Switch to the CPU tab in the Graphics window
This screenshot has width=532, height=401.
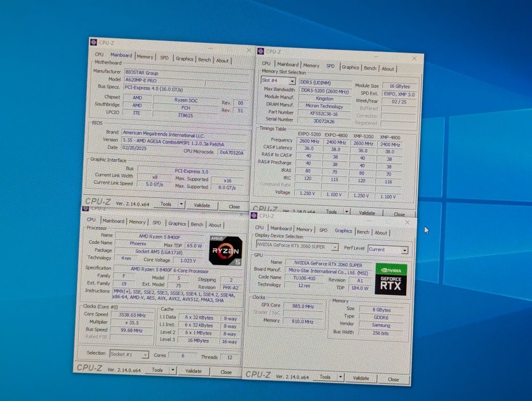click(x=259, y=228)
